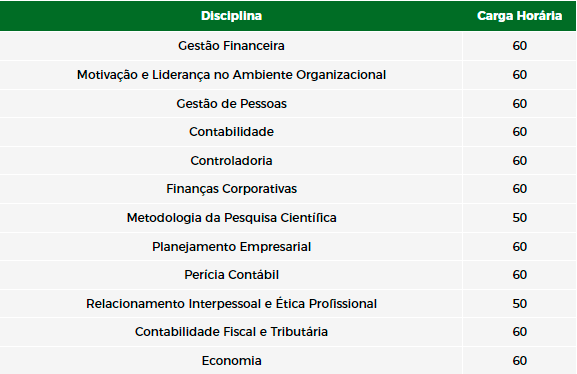Image resolution: width=577 pixels, height=374 pixels.
Task: Select the Controladoria row text
Action: [x=231, y=160]
